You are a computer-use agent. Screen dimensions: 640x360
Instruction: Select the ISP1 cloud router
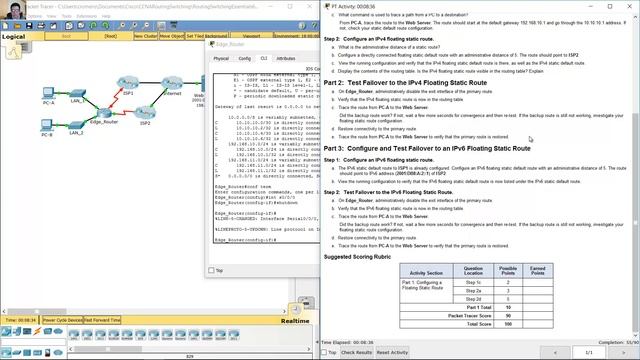(128, 83)
